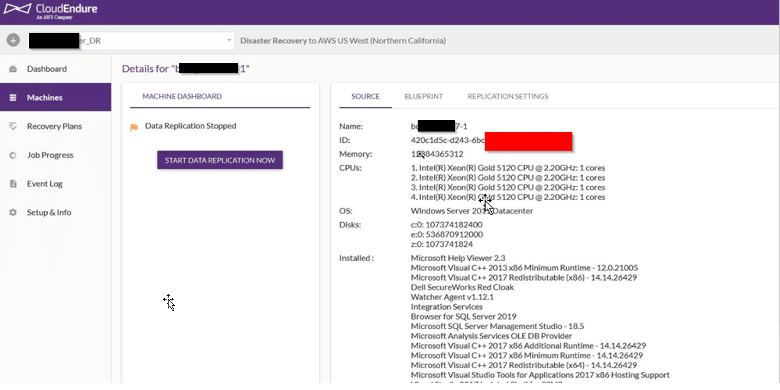The width and height of the screenshot is (780, 390).
Task: Click the Recovery Plans sidebar icon
Action: point(13,126)
